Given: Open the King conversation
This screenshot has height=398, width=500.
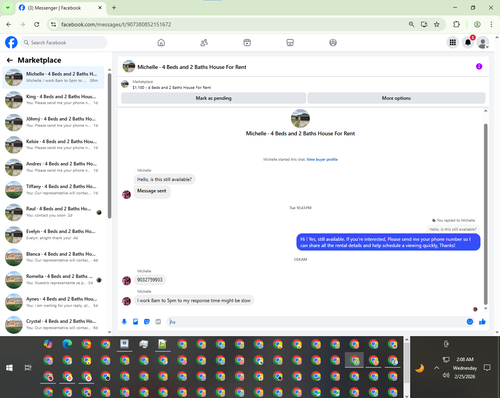Looking at the screenshot, I should click(x=53, y=100).
